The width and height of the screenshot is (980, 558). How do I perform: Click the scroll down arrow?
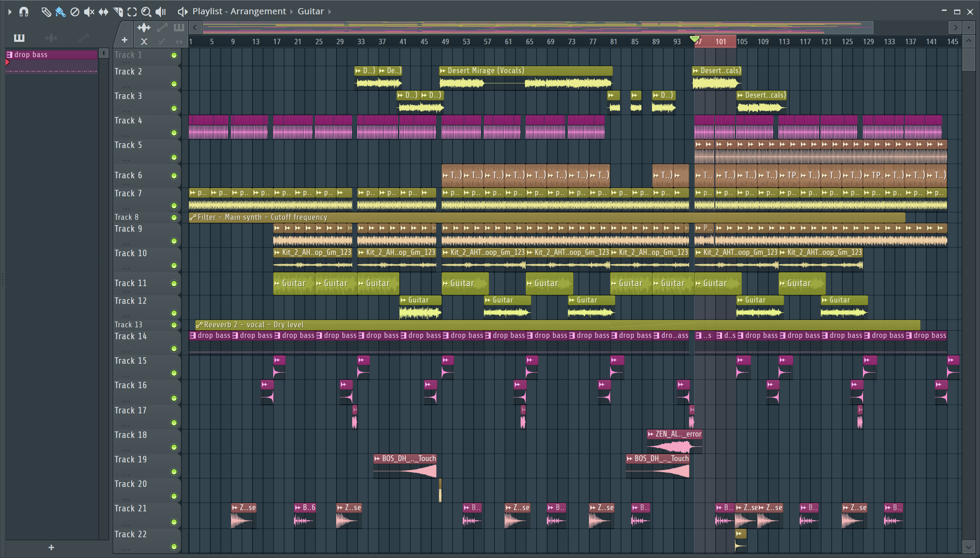(968, 547)
